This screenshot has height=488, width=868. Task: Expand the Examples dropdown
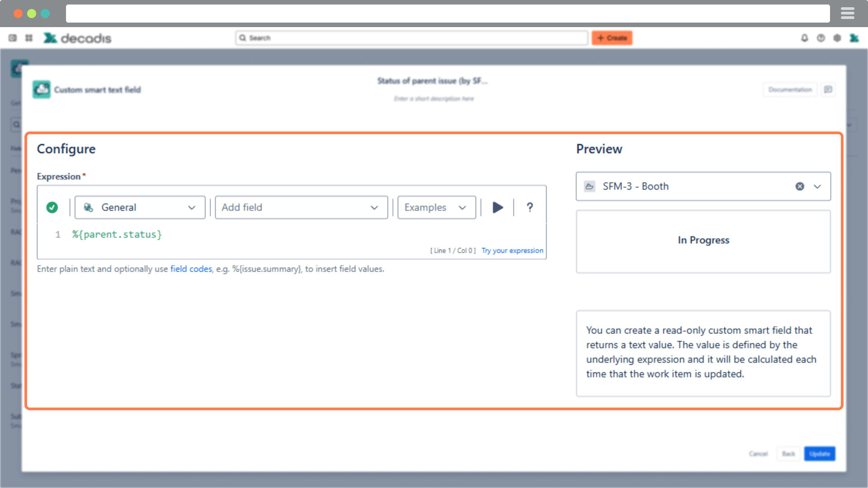(x=436, y=207)
